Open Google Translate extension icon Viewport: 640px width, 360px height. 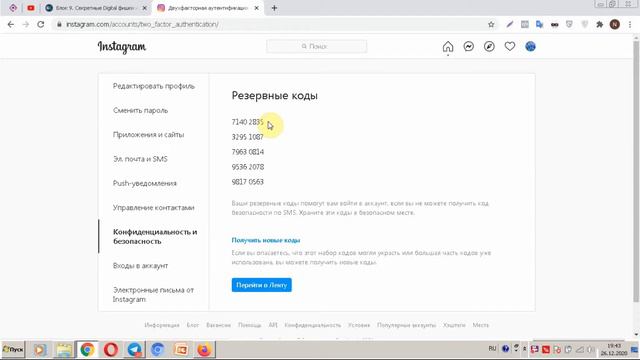tap(540, 24)
